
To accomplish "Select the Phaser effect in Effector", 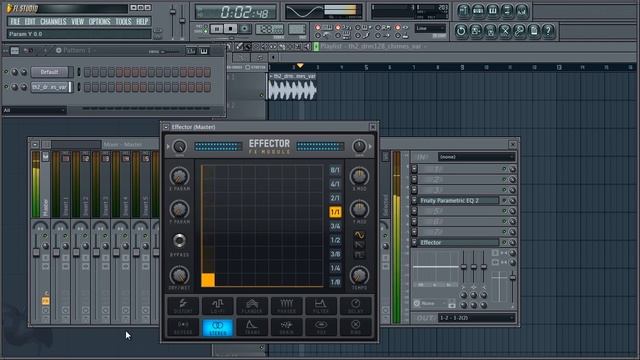I will (x=286, y=306).
